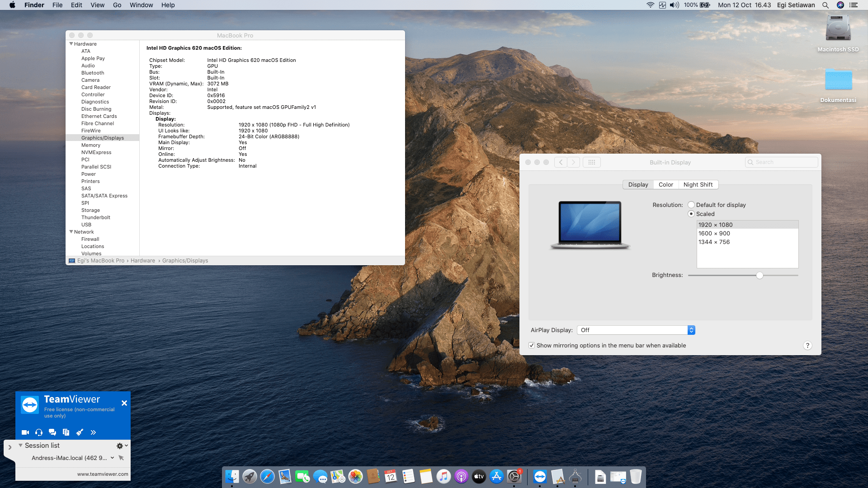Screen dimensions: 868x488
Task: Choose the 1600 × 900 resolution
Action: coord(714,234)
